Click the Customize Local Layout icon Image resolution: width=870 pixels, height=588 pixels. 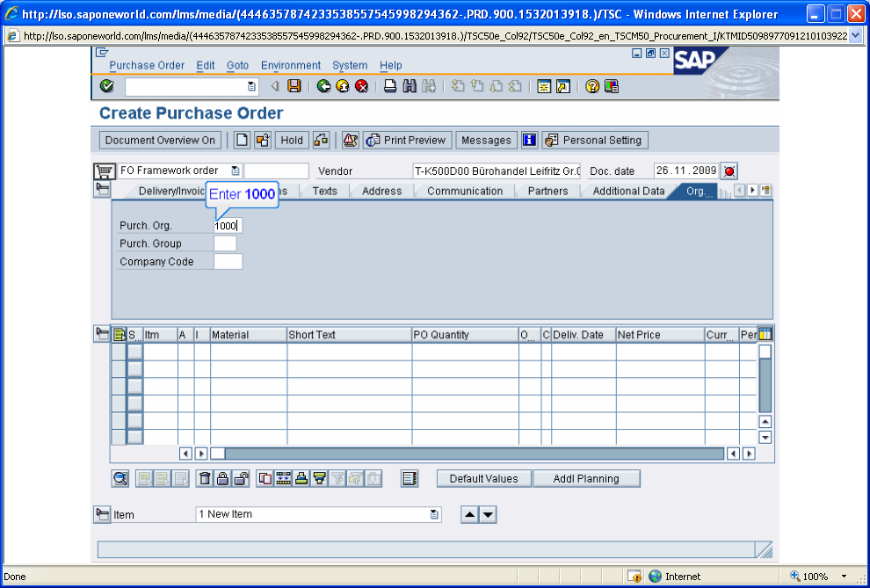[612, 86]
